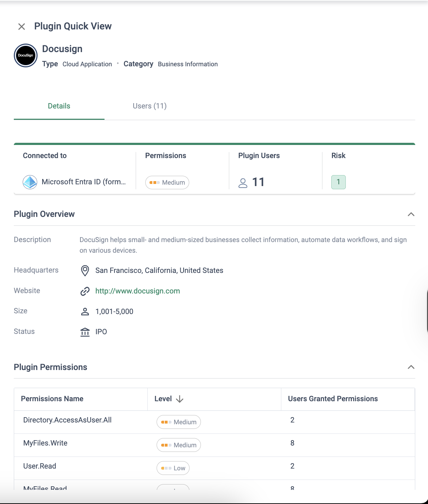Screen dimensions: 428x504
Task: Sort by Level column arrow
Action: [180, 399]
